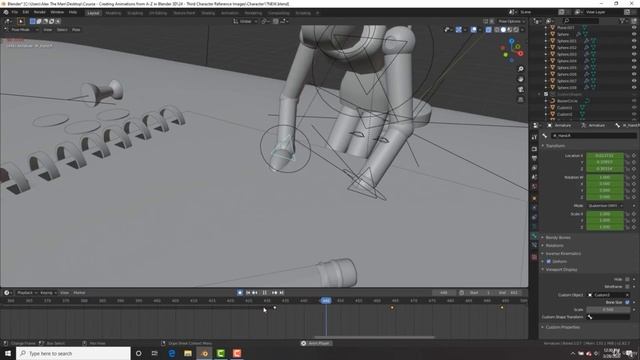
Task: Click the X axis red gizmo handle
Action: click(520, 53)
